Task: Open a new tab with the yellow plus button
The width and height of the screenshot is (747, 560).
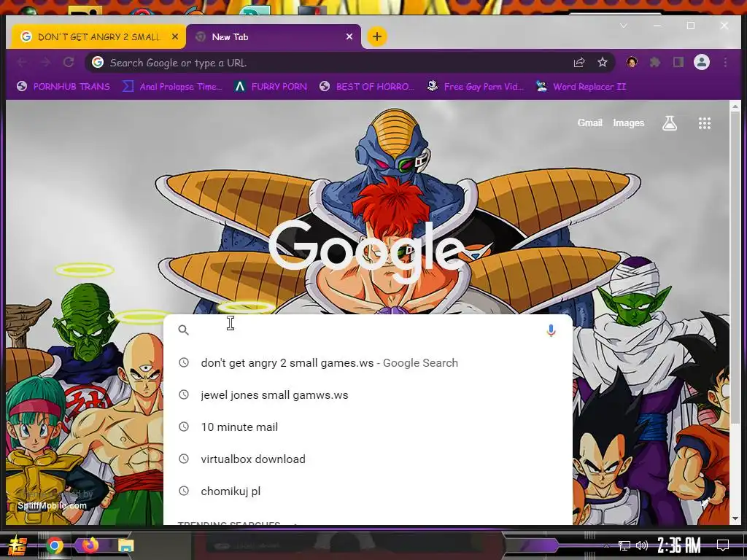Action: pos(377,36)
